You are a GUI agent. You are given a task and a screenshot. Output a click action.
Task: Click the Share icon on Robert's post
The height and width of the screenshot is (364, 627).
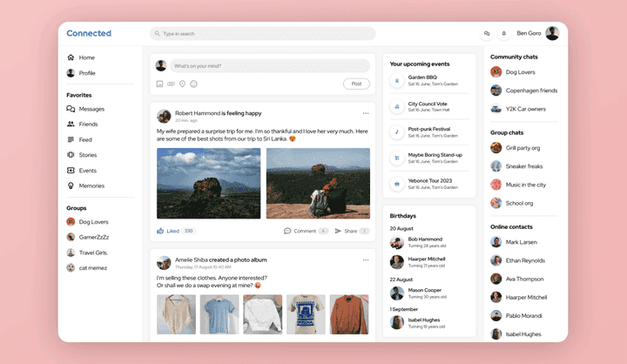(x=338, y=231)
